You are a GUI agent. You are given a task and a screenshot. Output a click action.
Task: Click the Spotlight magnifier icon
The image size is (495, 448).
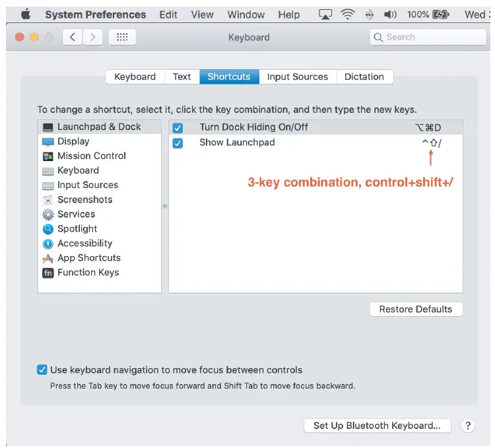(48, 229)
